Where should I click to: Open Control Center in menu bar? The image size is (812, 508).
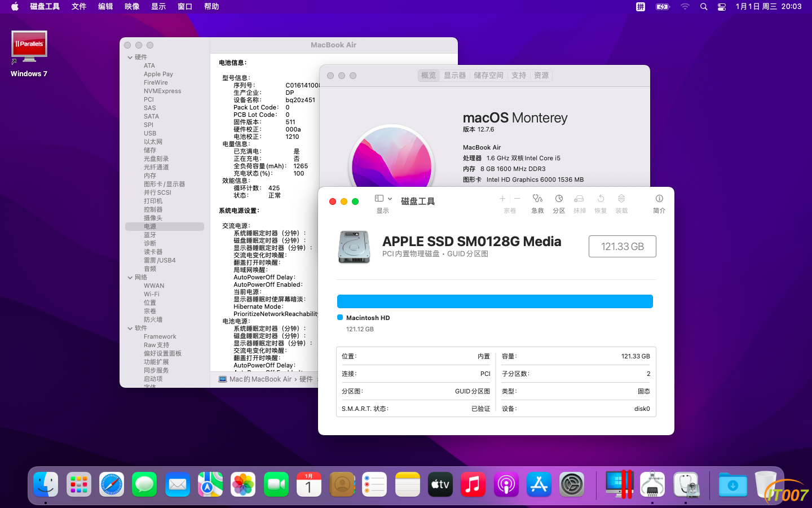722,7
